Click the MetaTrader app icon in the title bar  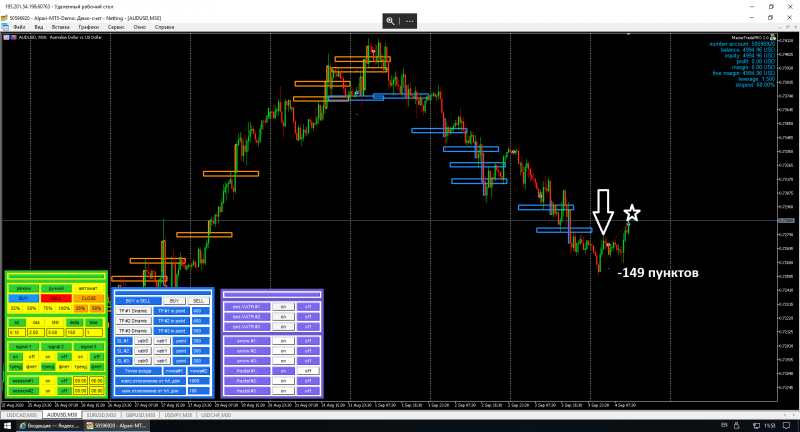click(x=4, y=18)
